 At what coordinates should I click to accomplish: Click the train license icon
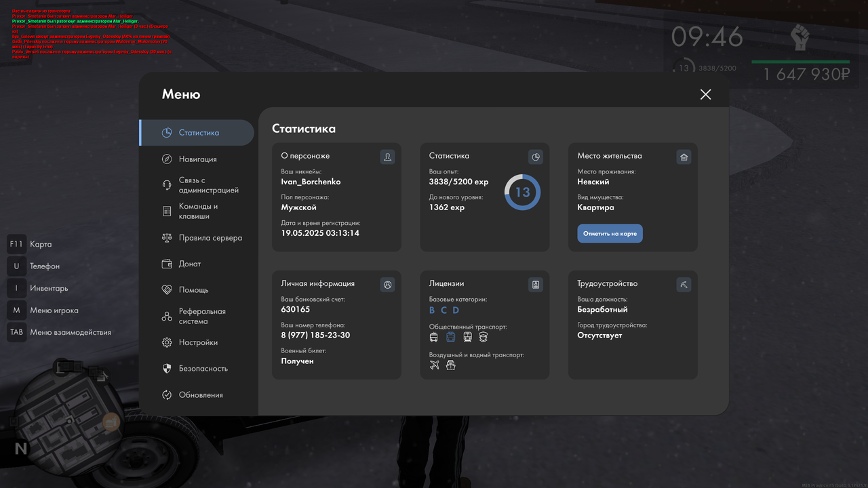tap(467, 337)
